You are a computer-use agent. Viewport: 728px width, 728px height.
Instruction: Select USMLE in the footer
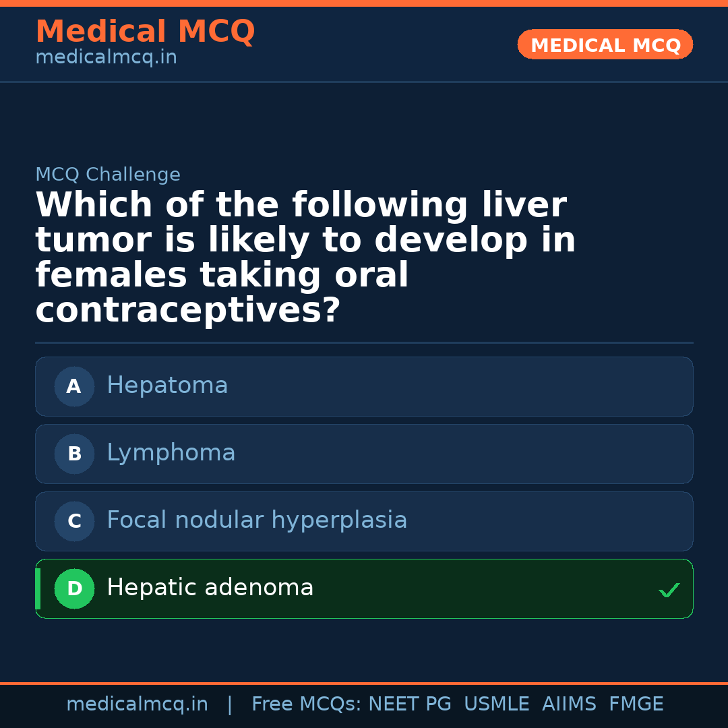496,704
